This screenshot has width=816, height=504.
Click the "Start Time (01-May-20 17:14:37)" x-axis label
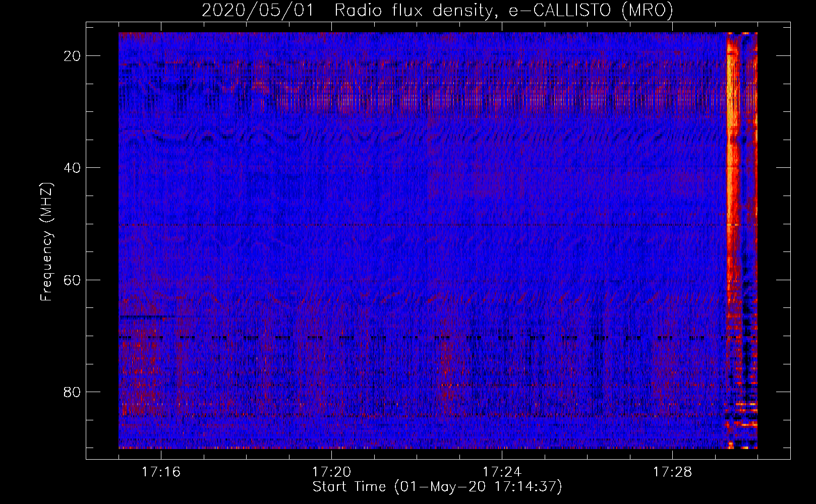click(x=437, y=487)
